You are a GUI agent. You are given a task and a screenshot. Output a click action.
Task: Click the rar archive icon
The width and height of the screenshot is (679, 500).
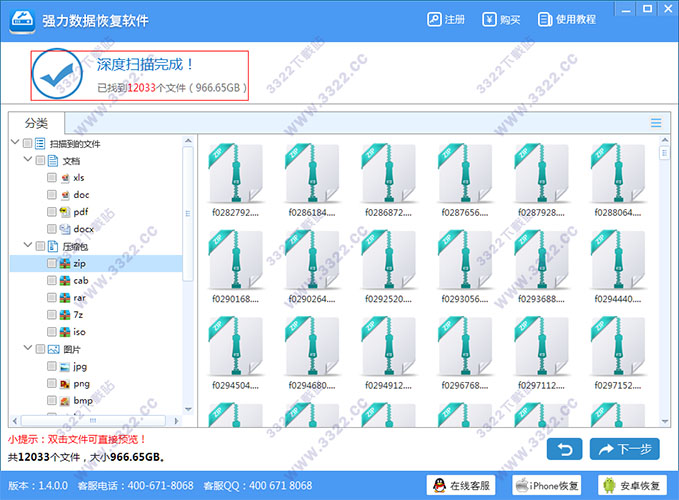[65, 298]
